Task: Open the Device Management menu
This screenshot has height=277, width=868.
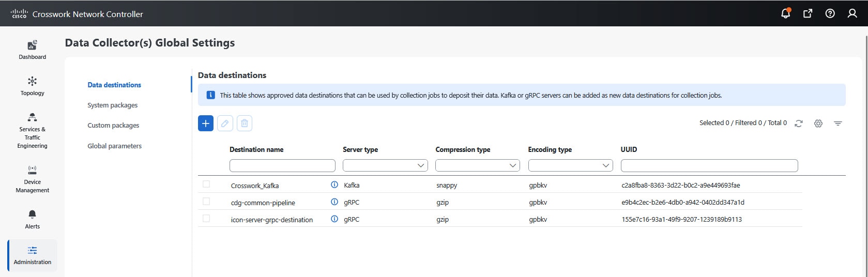Action: tap(32, 178)
